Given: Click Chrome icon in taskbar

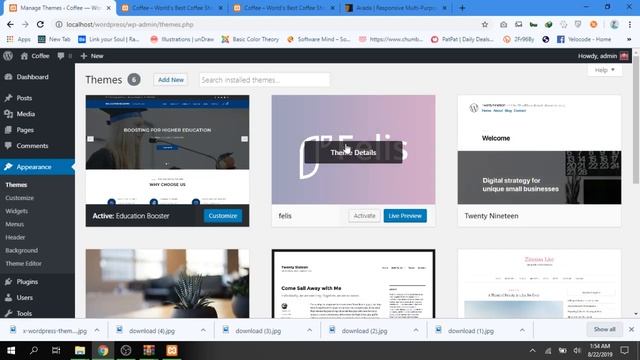Looking at the screenshot, I should pyautogui.click(x=103, y=350).
